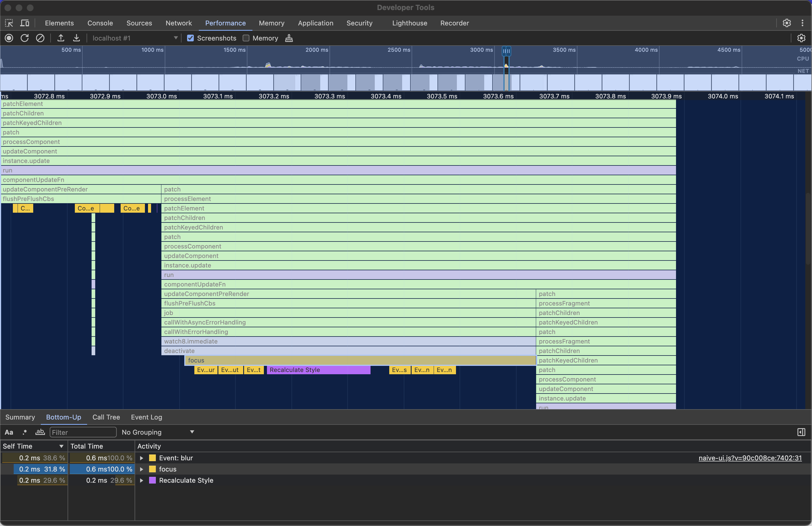
Task: Open the No Grouping dropdown
Action: click(x=158, y=432)
